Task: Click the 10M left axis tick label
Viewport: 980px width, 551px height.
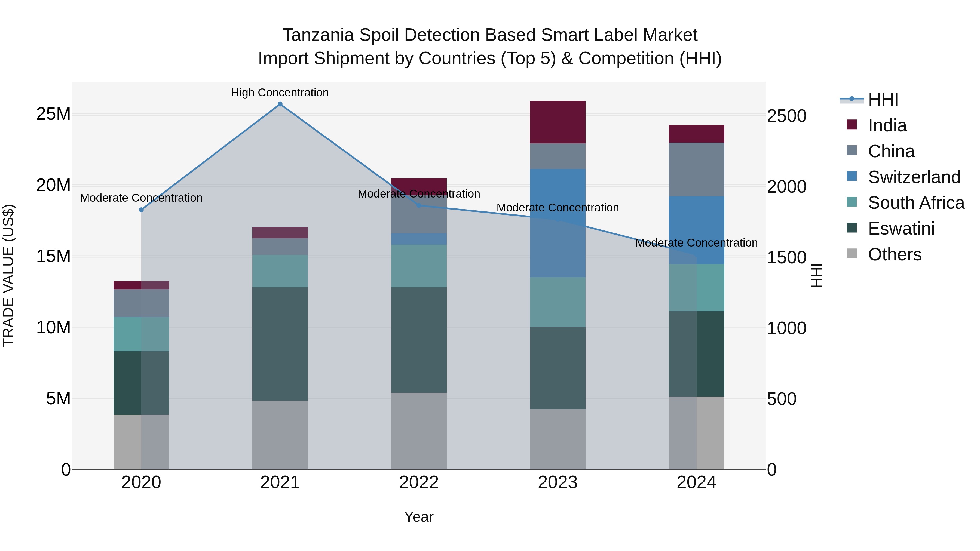Action: tap(53, 327)
